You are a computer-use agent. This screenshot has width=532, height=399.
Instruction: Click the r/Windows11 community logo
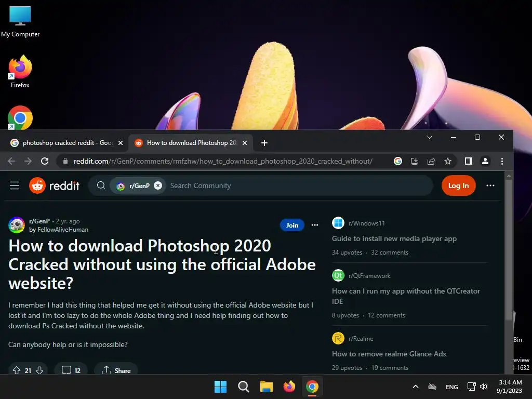click(338, 223)
